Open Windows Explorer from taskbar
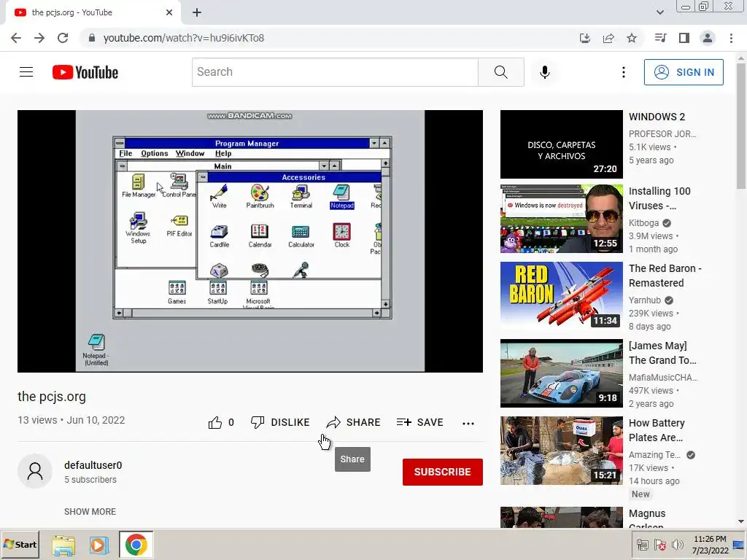The height and width of the screenshot is (560, 747). click(63, 545)
